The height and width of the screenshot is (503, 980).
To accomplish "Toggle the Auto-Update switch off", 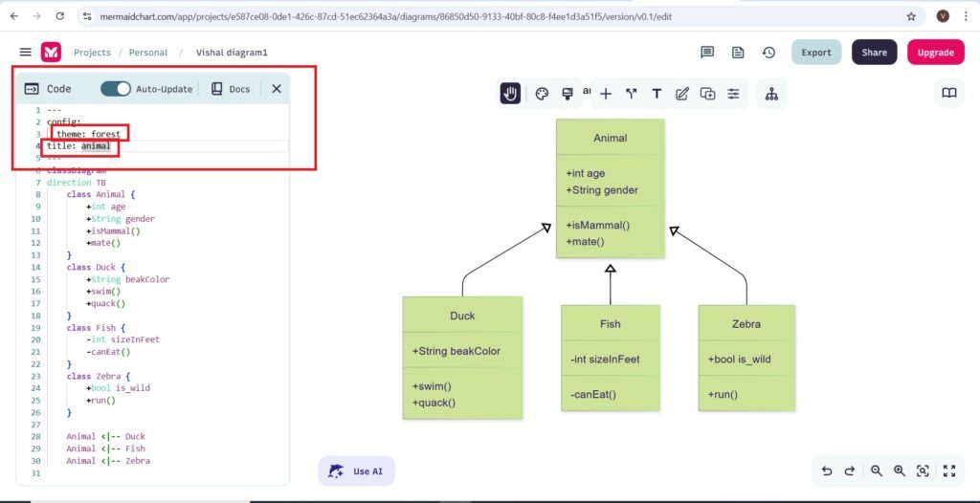I will tap(116, 89).
